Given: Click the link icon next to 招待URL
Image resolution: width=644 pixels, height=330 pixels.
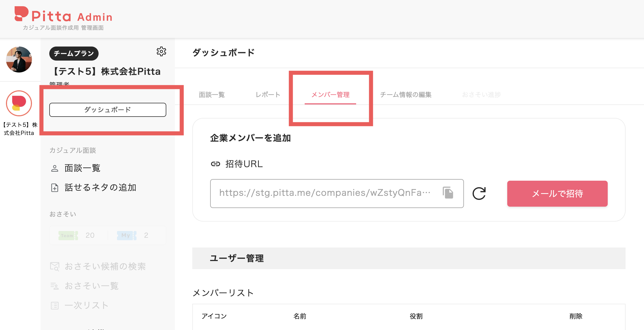Looking at the screenshot, I should 215,164.
